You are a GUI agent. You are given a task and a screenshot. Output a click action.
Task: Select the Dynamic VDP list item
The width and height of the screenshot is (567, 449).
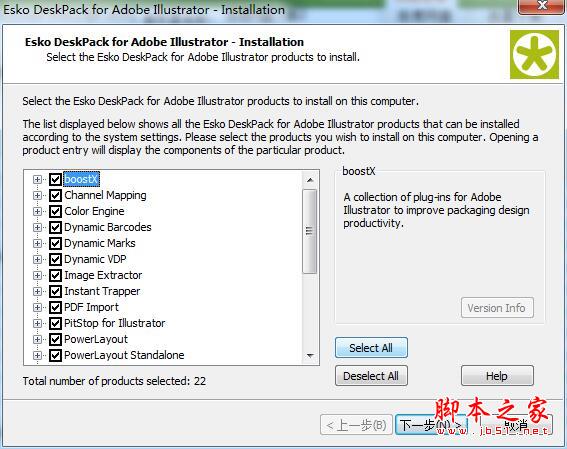coord(95,259)
